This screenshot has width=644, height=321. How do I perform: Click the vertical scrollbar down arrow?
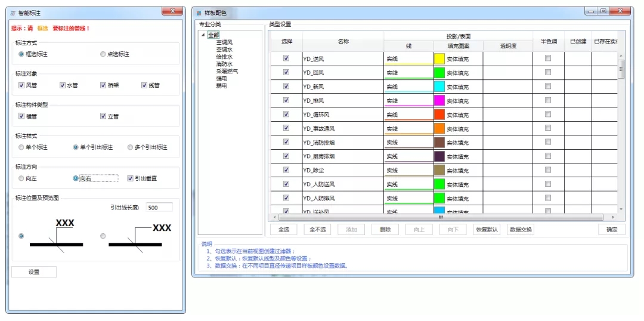(621, 209)
